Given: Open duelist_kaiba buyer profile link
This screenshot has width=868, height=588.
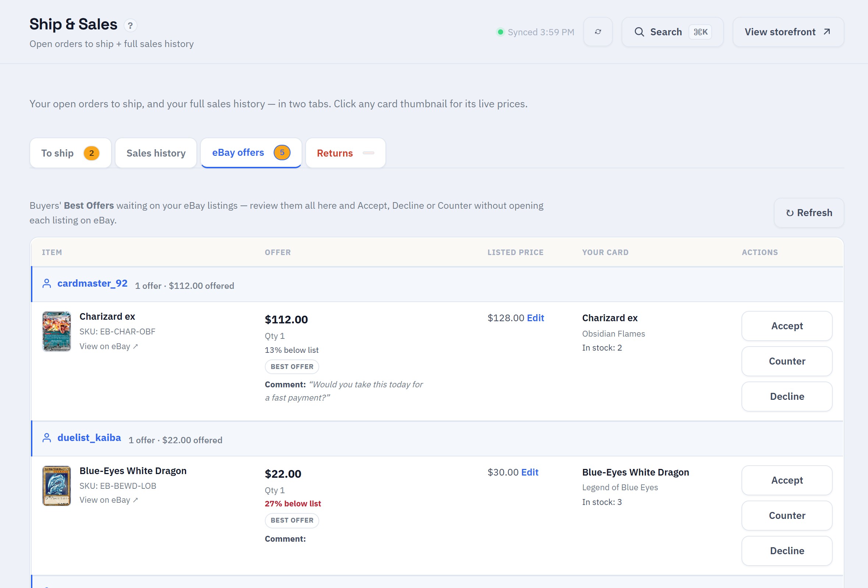Looking at the screenshot, I should (x=89, y=438).
